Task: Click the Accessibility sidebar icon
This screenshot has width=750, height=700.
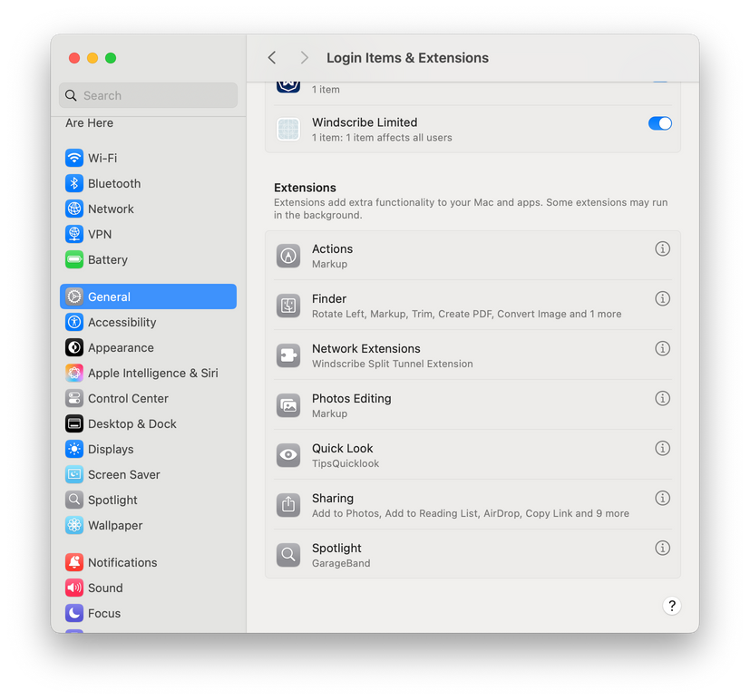Action: (73, 322)
